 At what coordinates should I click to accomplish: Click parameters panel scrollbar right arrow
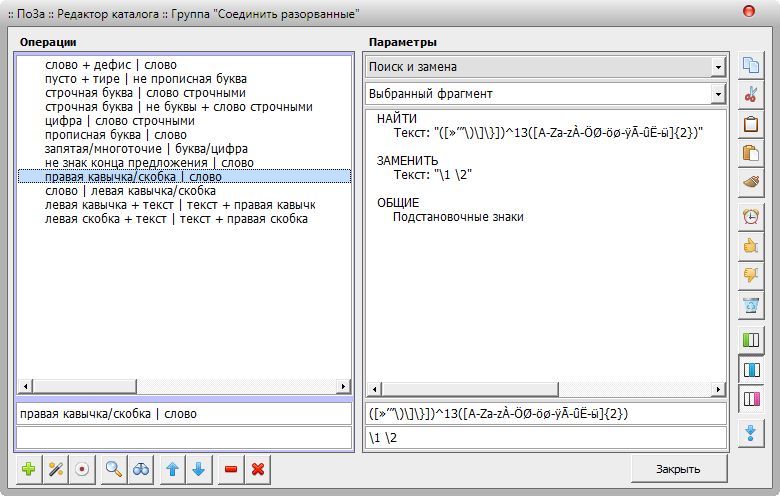pyautogui.click(x=718, y=389)
